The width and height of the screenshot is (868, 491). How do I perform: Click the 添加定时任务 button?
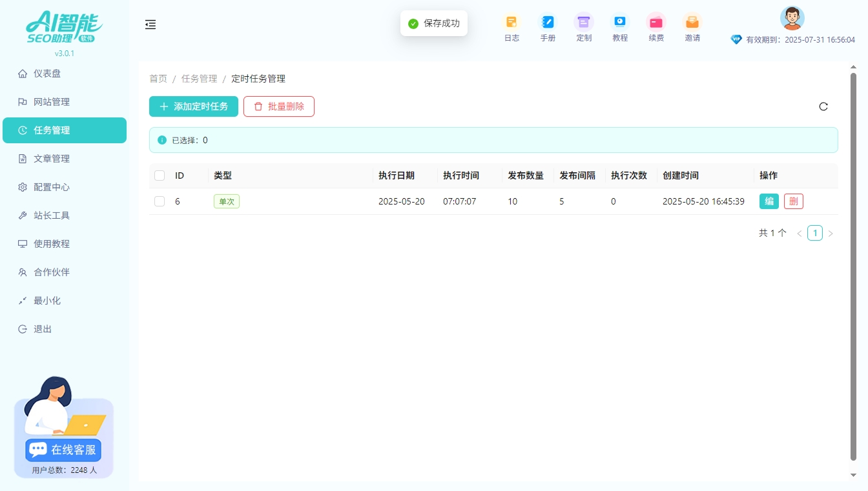(194, 106)
